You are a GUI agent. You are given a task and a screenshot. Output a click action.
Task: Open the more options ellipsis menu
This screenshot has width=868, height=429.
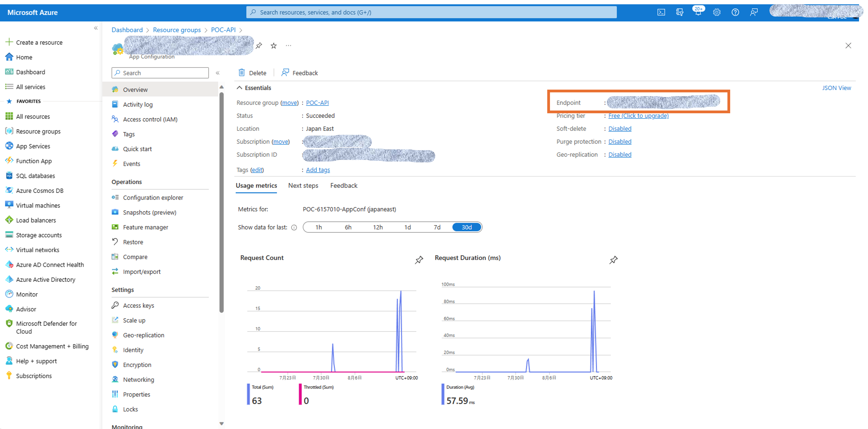(288, 45)
